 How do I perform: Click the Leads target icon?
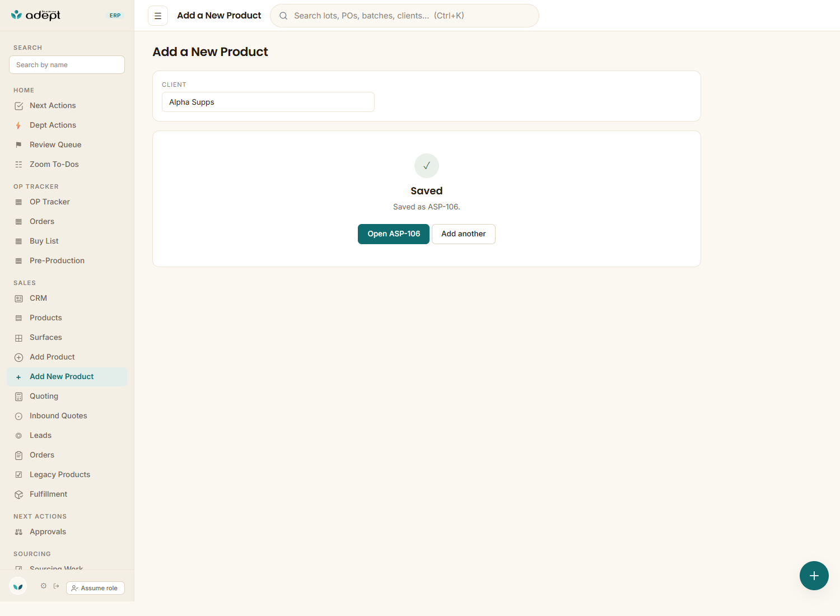tap(18, 436)
